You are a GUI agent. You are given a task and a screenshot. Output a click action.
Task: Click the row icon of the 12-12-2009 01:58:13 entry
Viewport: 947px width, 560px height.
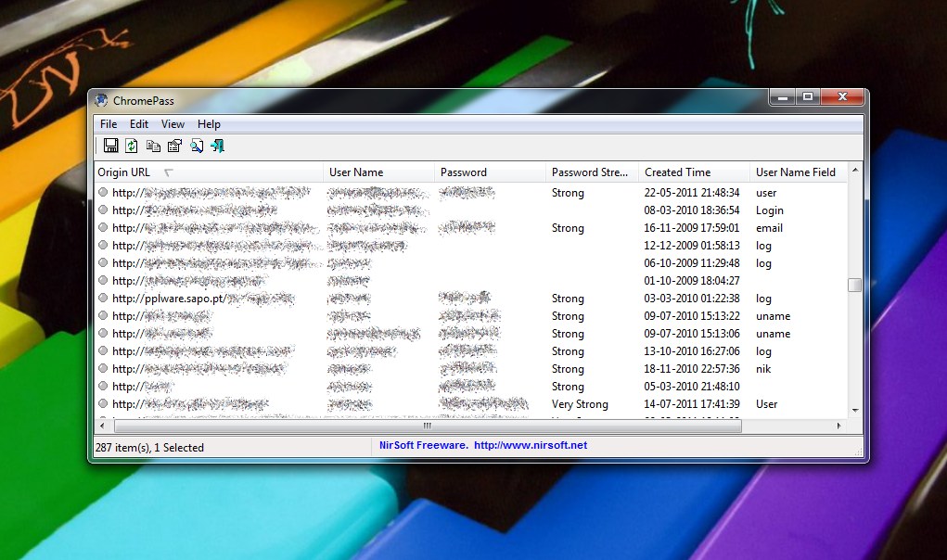point(103,245)
